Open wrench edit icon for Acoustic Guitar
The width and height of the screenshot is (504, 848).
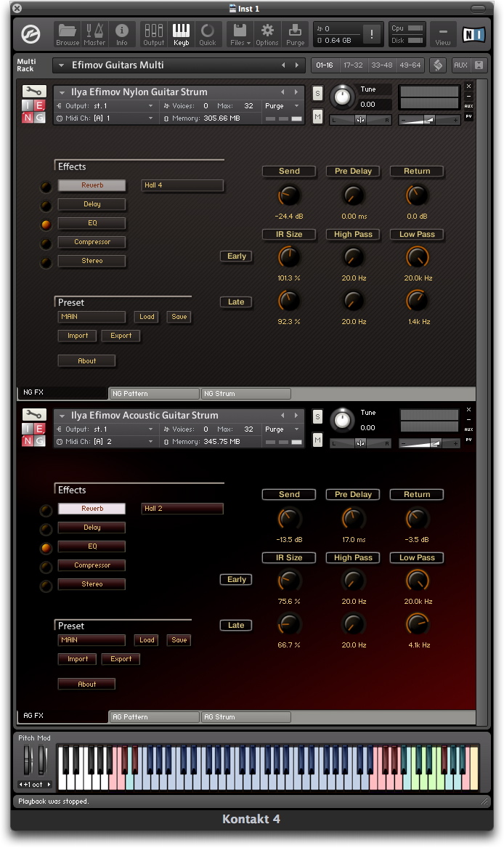tap(34, 415)
